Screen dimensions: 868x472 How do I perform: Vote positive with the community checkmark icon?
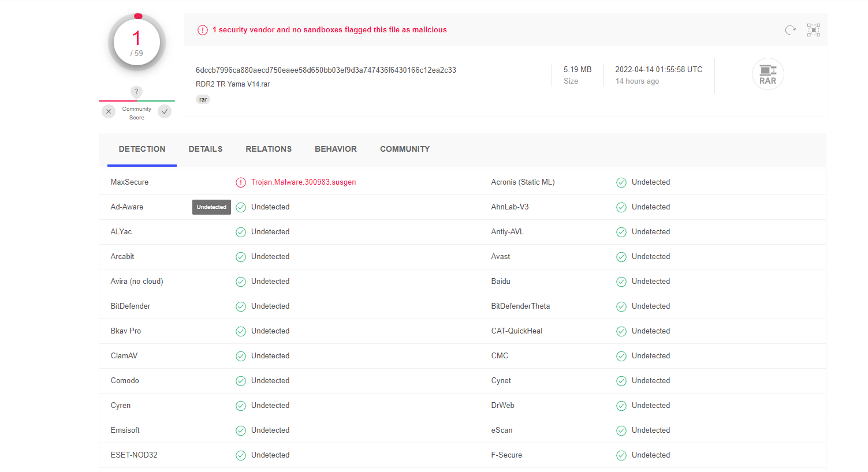click(165, 111)
